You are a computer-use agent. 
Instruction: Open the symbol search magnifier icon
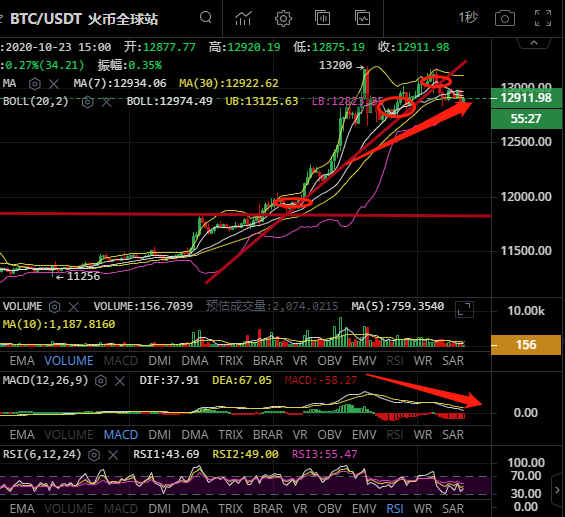(206, 17)
